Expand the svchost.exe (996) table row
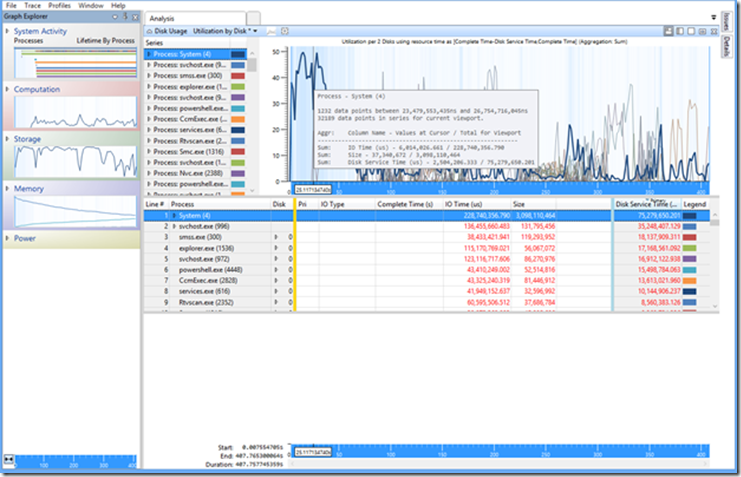The width and height of the screenshot is (741, 477). point(174,226)
